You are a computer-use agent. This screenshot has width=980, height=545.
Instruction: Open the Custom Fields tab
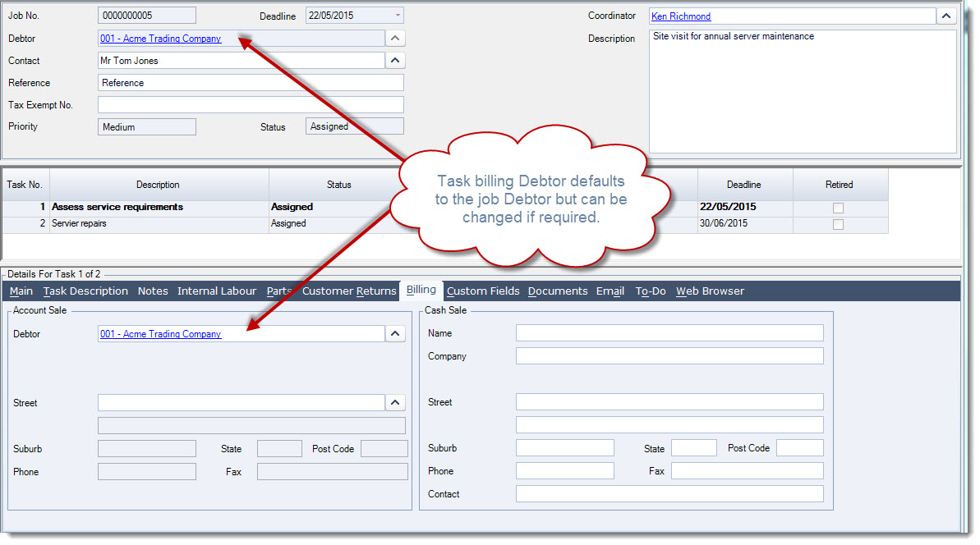coord(483,291)
